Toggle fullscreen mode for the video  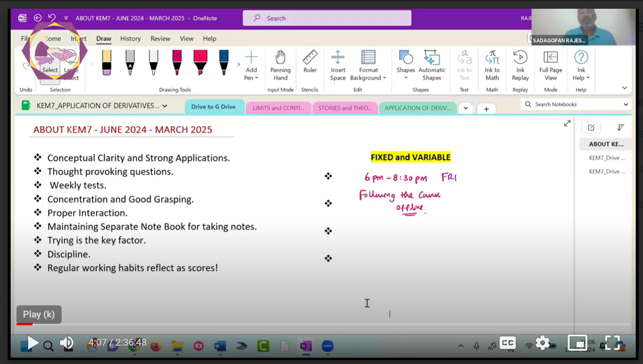(612, 343)
